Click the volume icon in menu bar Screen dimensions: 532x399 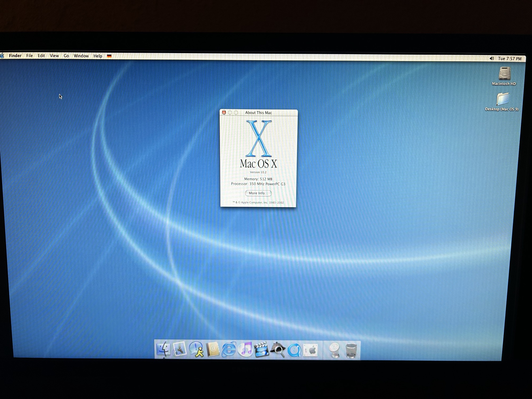point(492,59)
